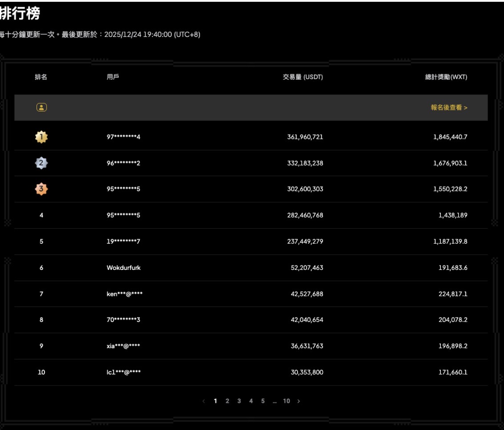Go to leaderboard page 2
The height and width of the screenshot is (430, 504).
tap(227, 401)
